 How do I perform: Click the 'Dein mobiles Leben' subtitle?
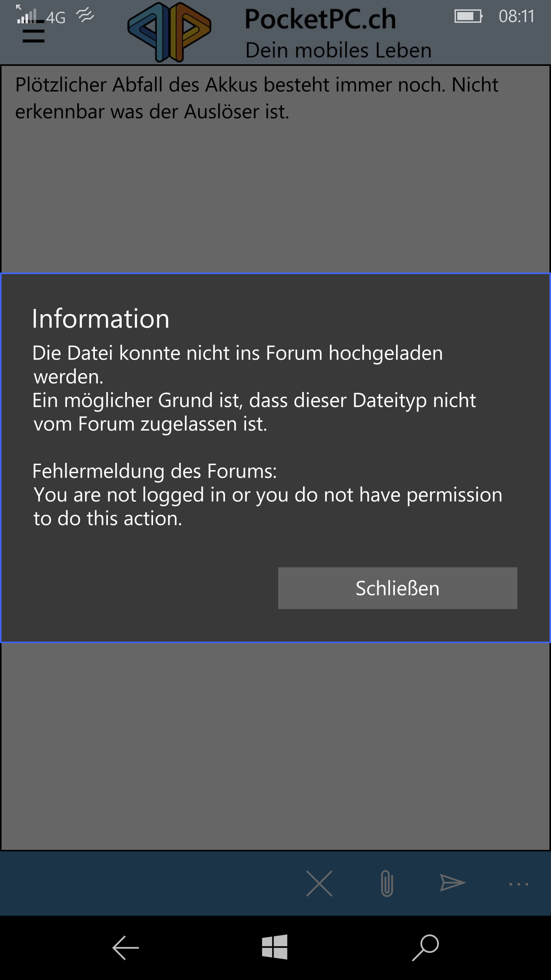[x=339, y=51]
